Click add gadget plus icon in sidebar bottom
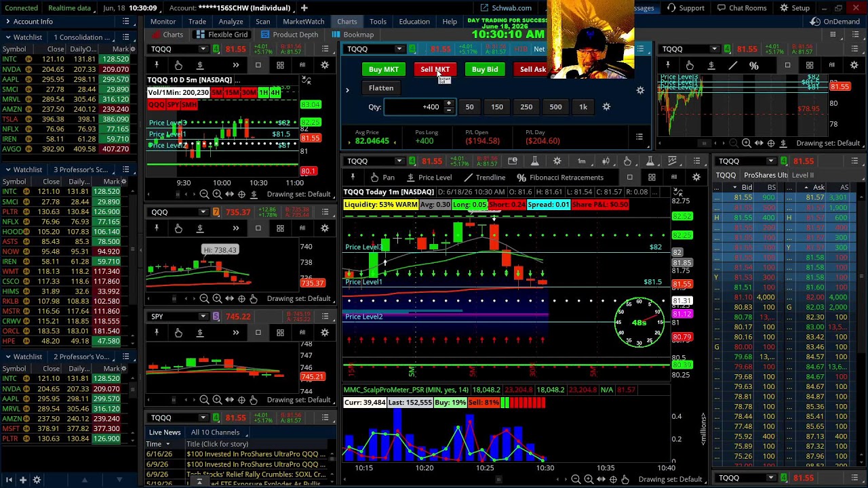Image resolution: width=868 pixels, height=488 pixels. pyautogui.click(x=22, y=480)
